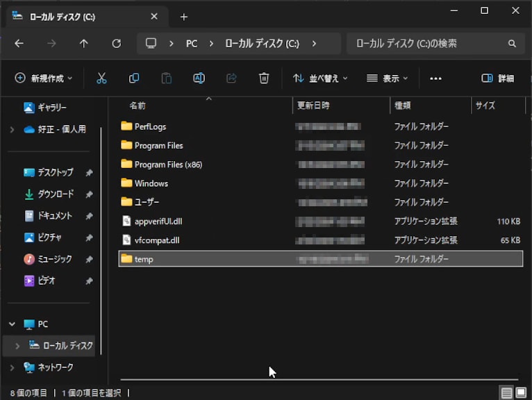Viewport: 532px width, 400px height.
Task: Click PC breadcrumb in address bar
Action: (192, 44)
